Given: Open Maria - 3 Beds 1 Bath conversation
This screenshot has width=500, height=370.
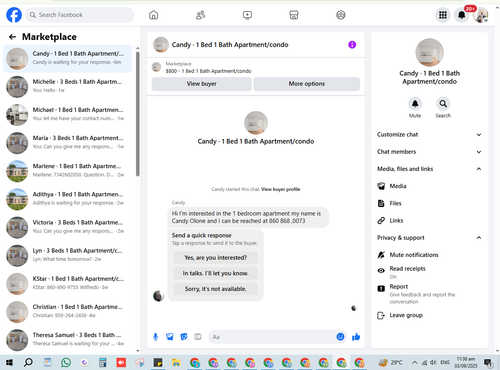Looking at the screenshot, I should [x=67, y=143].
